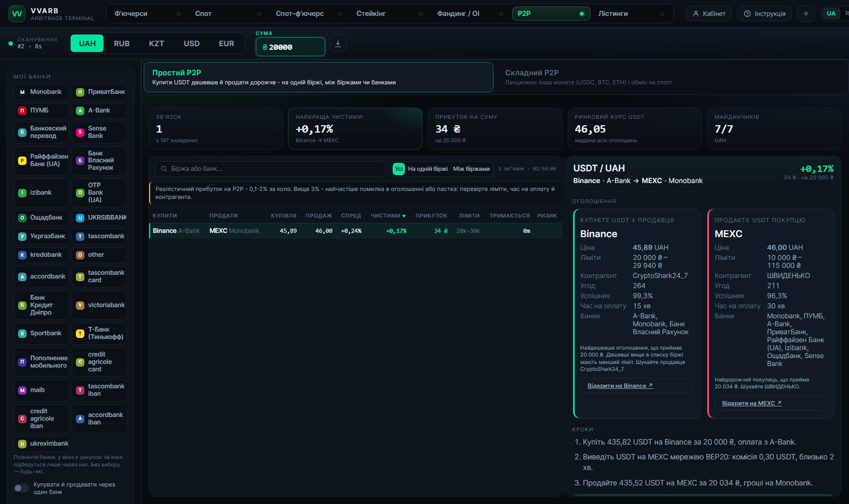Viewport: 849px width, 504px height.
Task: Sort by СПРЕД column header
Action: coord(351,216)
